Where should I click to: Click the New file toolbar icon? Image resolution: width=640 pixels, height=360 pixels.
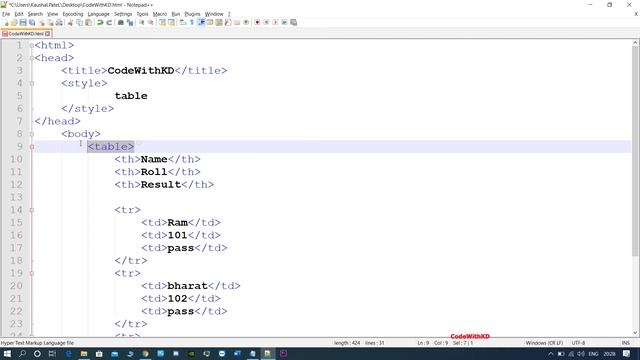(x=6, y=22)
